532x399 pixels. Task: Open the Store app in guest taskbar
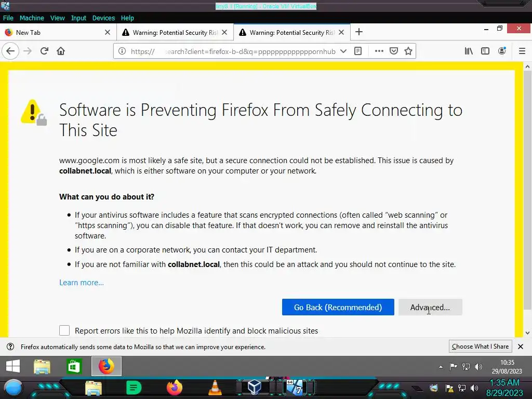pos(74,366)
